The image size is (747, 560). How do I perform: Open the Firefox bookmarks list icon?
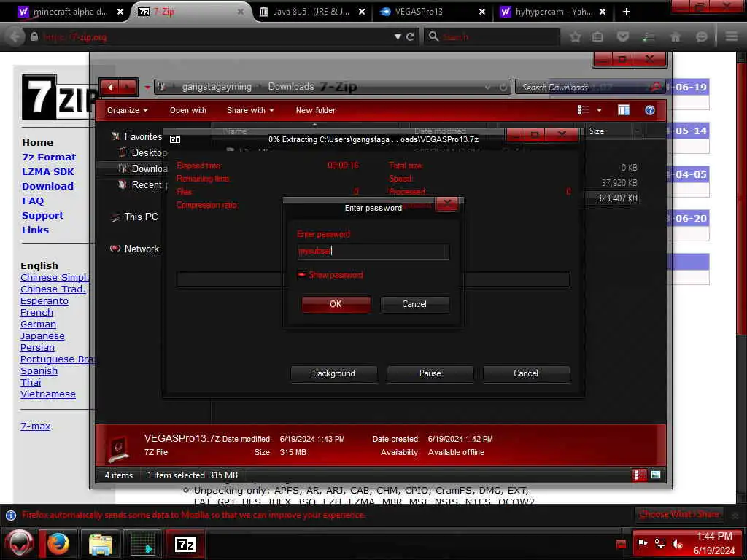(597, 36)
